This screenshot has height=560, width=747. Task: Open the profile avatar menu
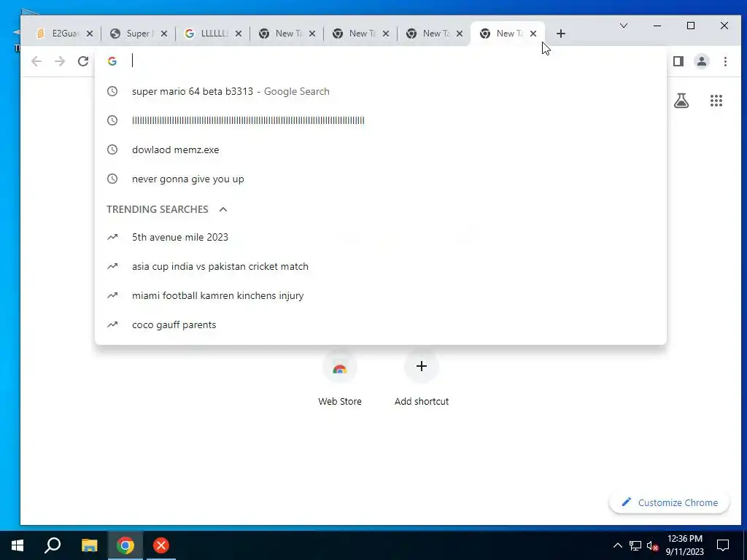[x=702, y=61]
